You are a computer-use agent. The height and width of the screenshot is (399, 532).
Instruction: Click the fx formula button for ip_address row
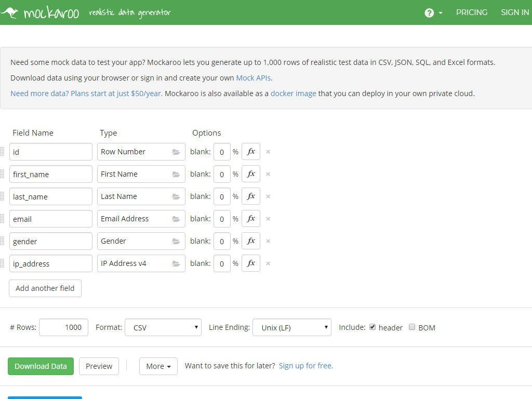click(x=251, y=263)
